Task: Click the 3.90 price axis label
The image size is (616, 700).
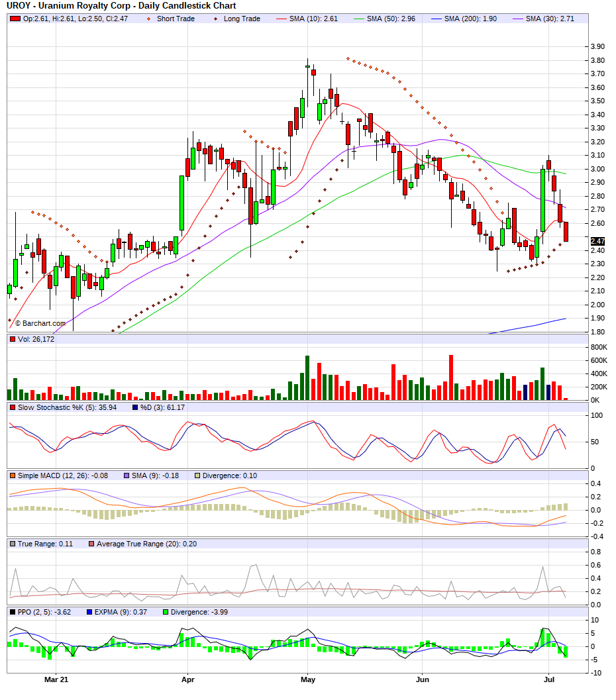Action: (x=597, y=47)
